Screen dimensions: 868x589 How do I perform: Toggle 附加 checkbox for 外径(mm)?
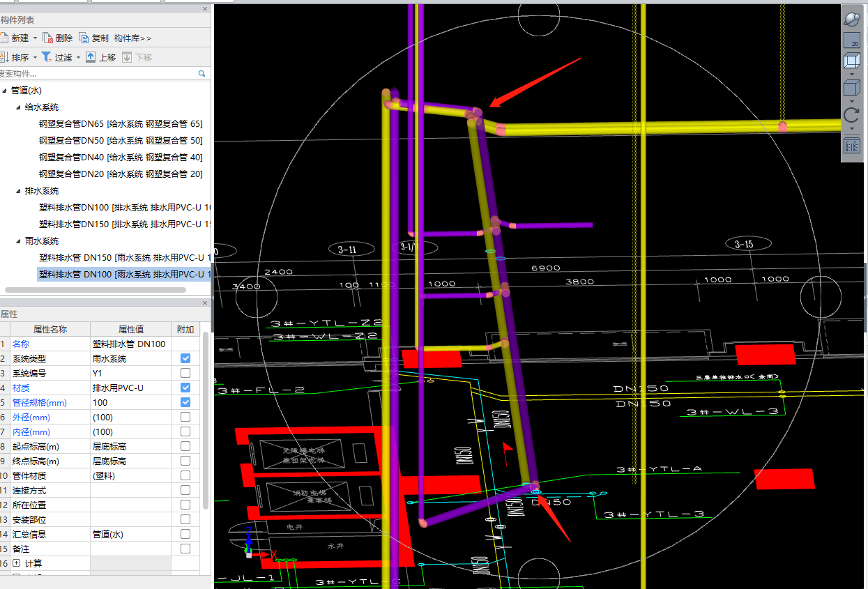click(185, 417)
